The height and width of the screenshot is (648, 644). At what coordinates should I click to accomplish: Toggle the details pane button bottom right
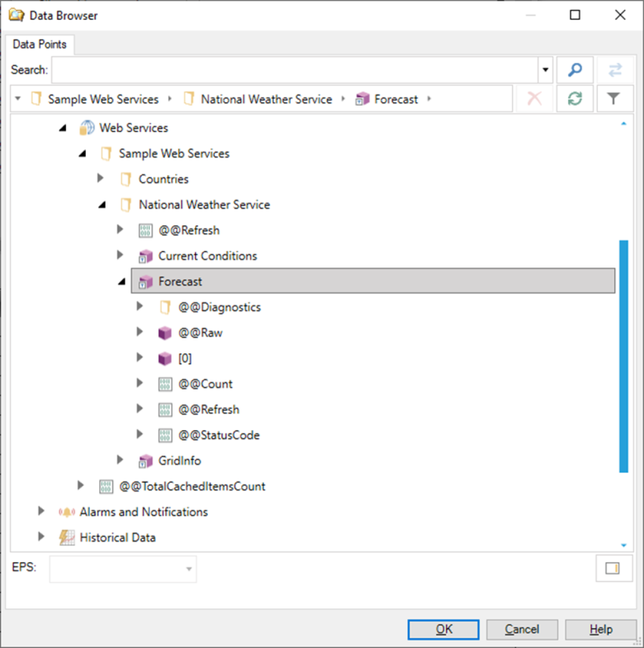point(613,569)
